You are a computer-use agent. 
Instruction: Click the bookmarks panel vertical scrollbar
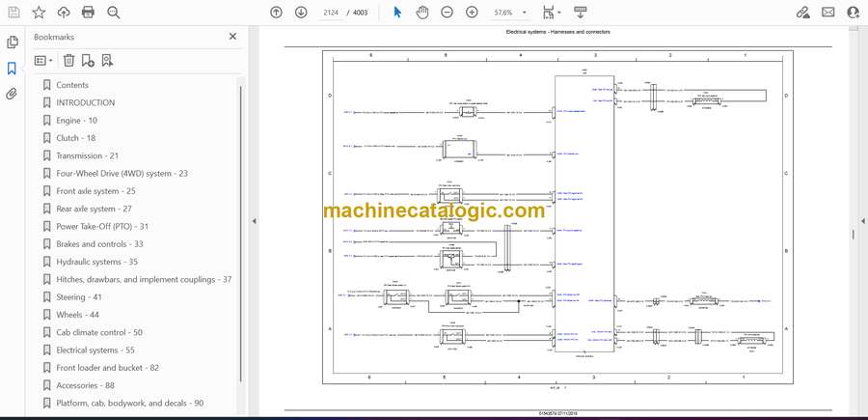click(x=241, y=193)
